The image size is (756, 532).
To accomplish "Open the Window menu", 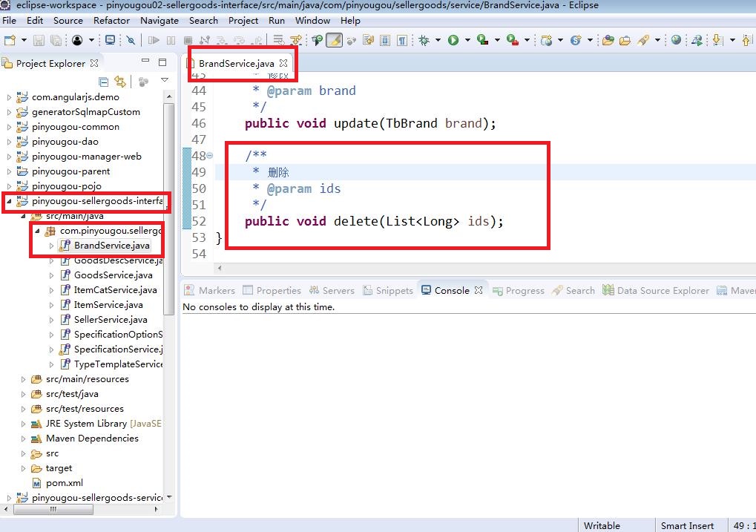I will (312, 21).
